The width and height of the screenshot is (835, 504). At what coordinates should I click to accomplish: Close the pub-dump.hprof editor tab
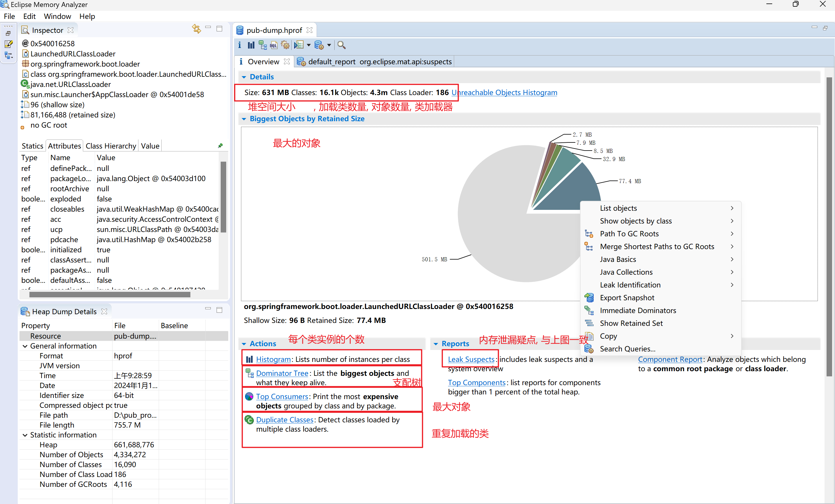[x=309, y=30]
